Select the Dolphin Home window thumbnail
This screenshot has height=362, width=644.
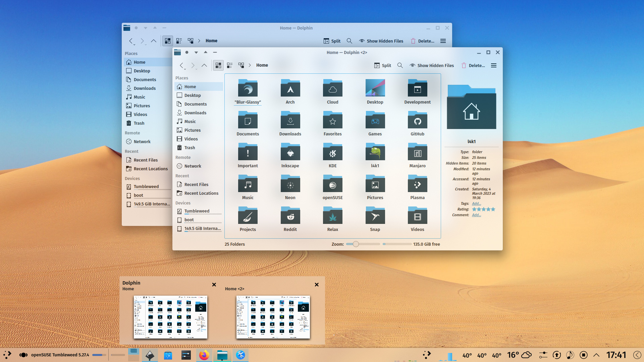pyautogui.click(x=170, y=317)
